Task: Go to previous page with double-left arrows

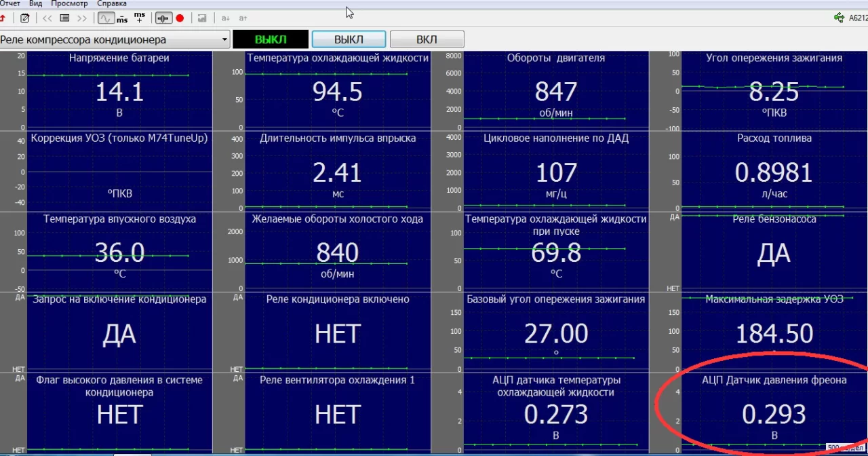Action: pos(47,18)
